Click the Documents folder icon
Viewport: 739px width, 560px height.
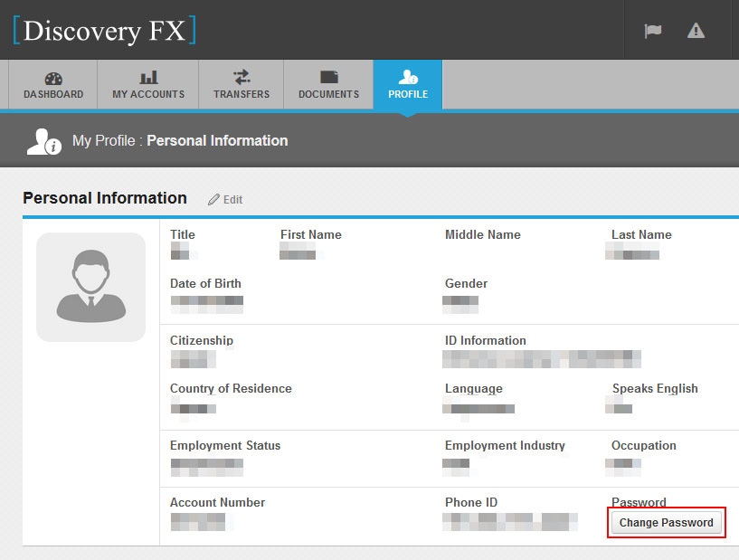(x=328, y=78)
